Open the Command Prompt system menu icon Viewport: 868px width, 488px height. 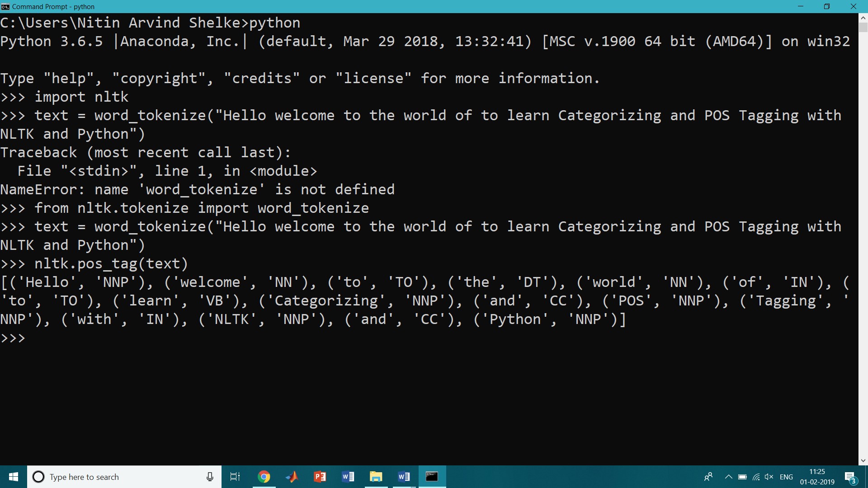(5, 6)
